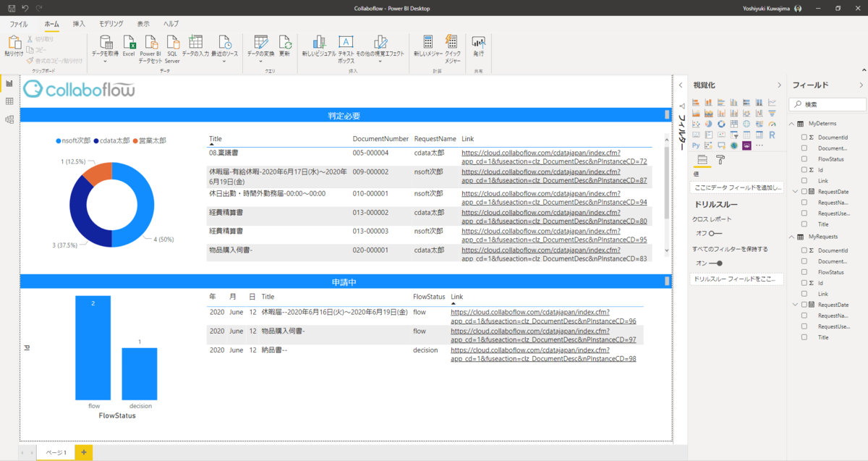This screenshot has height=461, width=868.
Task: Click the Publish (発行) icon
Action: point(478,42)
